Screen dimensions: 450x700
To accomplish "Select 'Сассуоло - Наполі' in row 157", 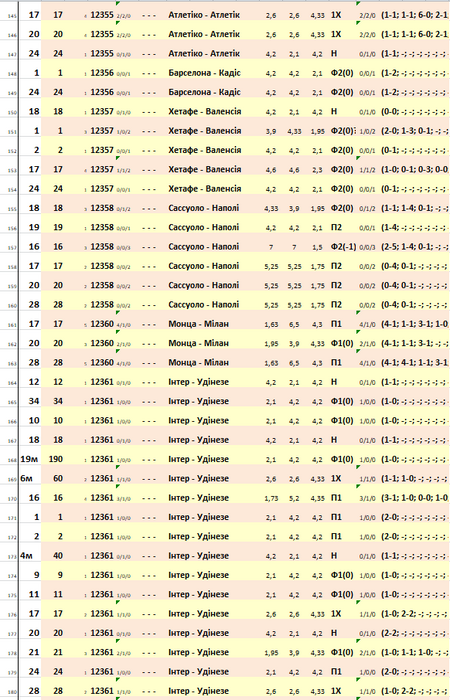I will (204, 246).
